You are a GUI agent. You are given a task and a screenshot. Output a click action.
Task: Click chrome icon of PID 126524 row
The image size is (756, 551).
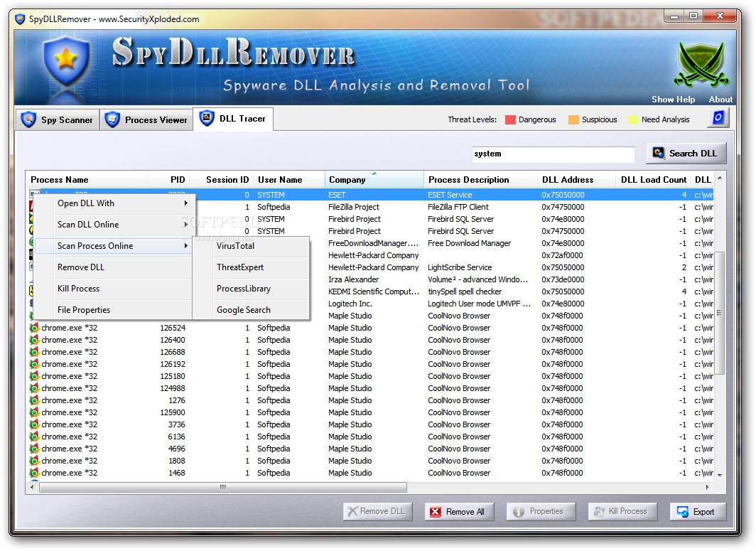34,328
